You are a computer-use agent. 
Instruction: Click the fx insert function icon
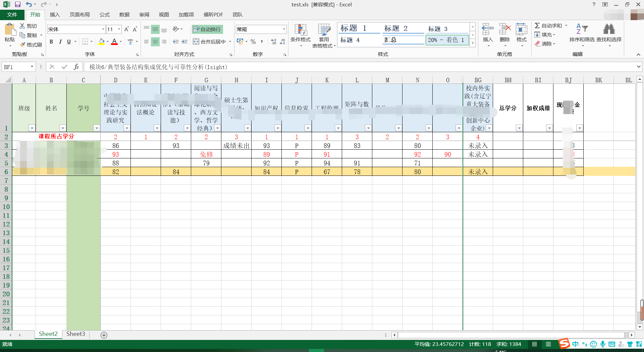76,67
